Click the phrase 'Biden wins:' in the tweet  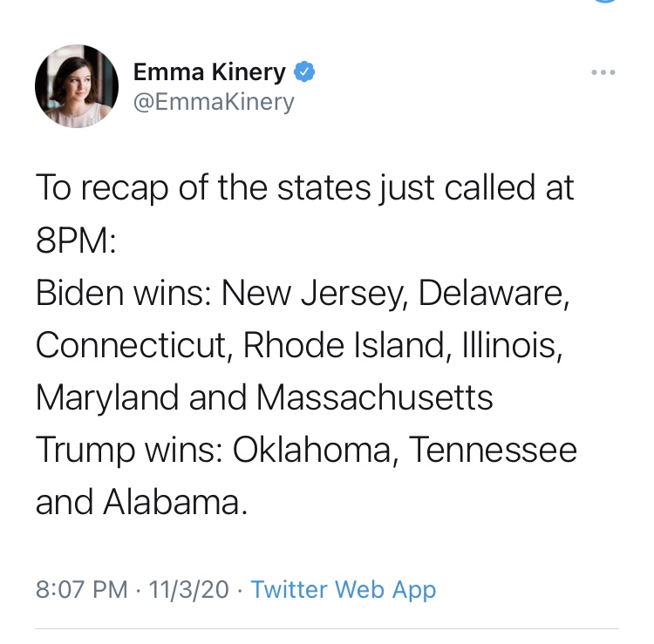(x=124, y=293)
